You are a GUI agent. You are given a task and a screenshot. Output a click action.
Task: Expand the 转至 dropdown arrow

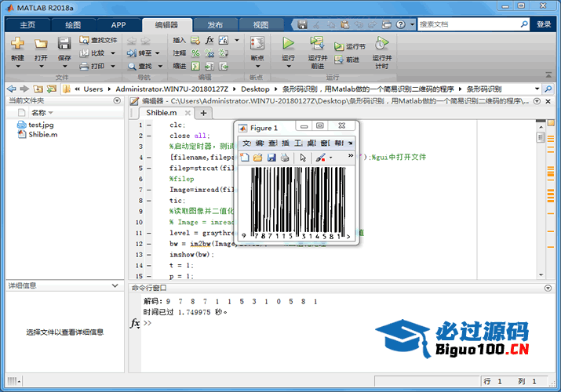(x=157, y=53)
